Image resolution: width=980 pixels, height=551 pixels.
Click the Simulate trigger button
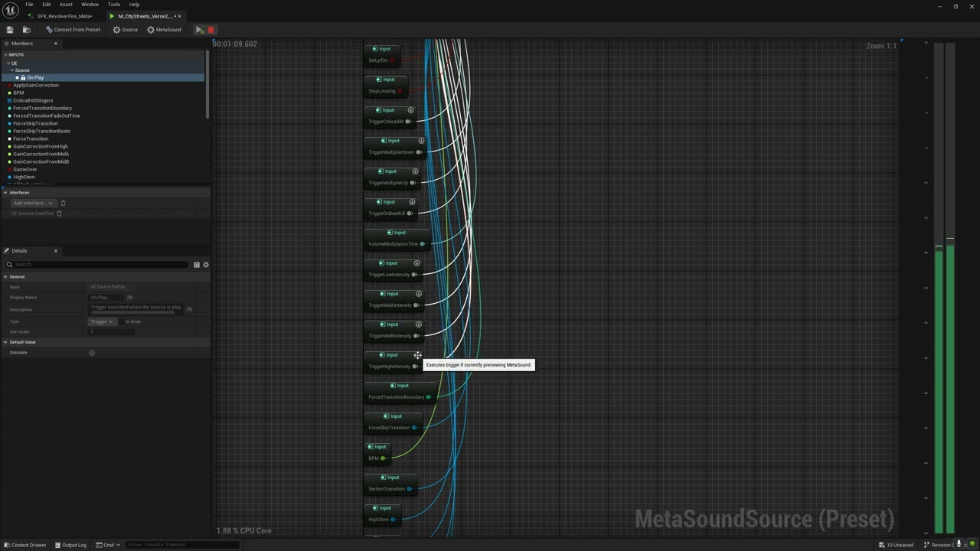tap(92, 353)
